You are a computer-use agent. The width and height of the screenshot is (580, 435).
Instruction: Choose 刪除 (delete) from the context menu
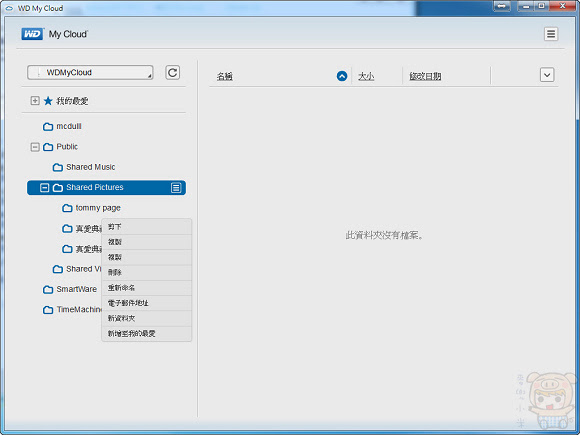pyautogui.click(x=146, y=272)
